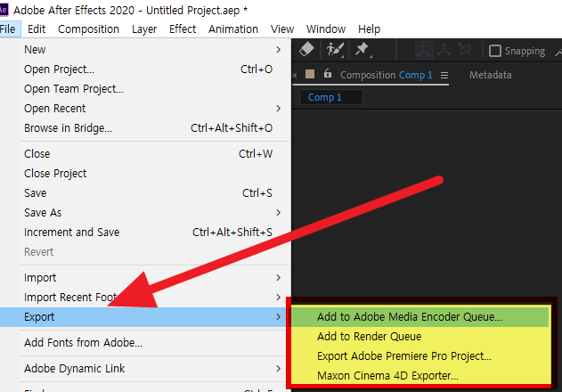Toggle the Snapping checkbox

click(x=495, y=51)
